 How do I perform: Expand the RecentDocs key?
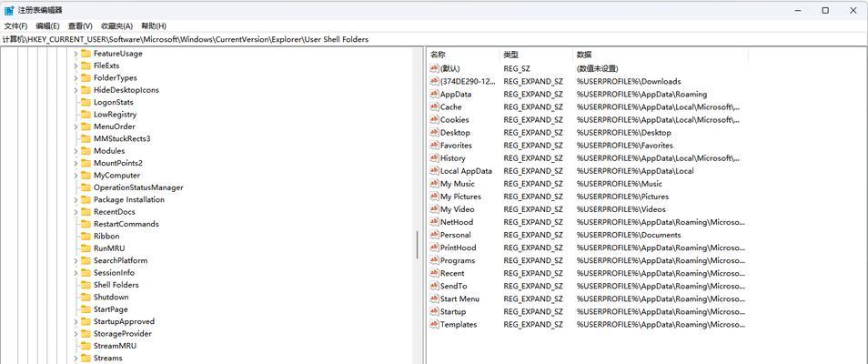76,212
